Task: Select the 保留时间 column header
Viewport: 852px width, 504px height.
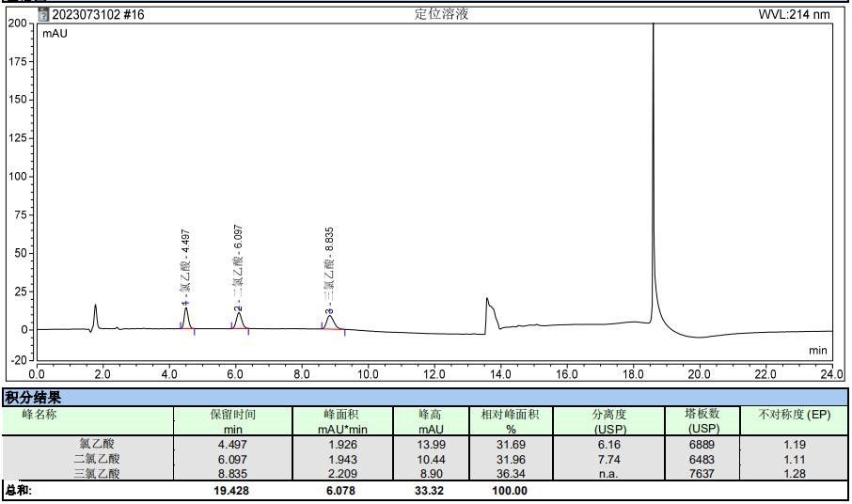Action: pos(232,414)
